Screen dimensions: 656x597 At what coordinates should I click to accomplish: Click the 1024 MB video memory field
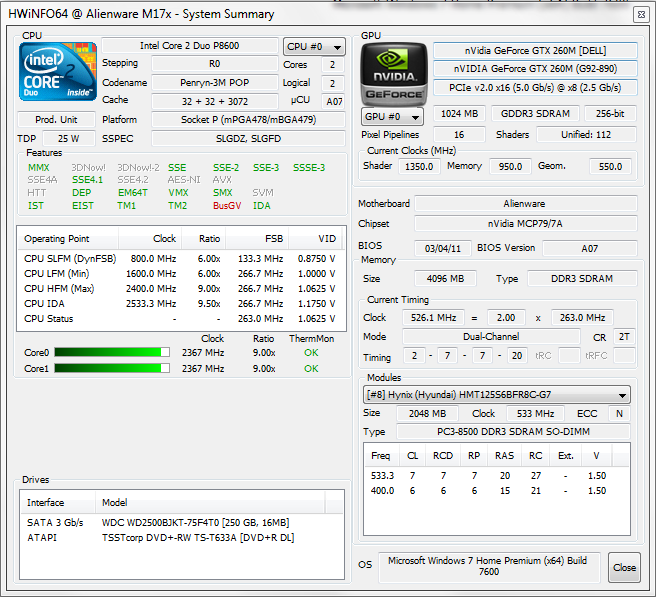coord(459,113)
